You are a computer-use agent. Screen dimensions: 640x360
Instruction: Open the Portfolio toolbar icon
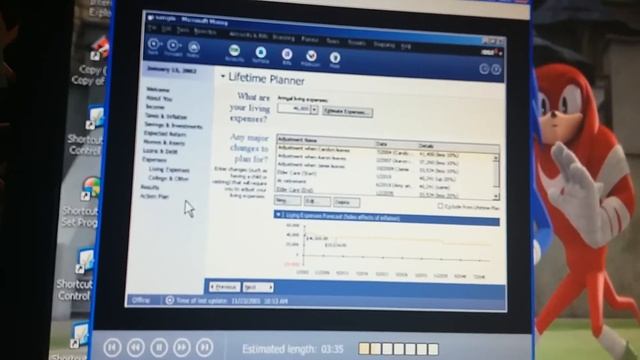pyautogui.click(x=260, y=52)
